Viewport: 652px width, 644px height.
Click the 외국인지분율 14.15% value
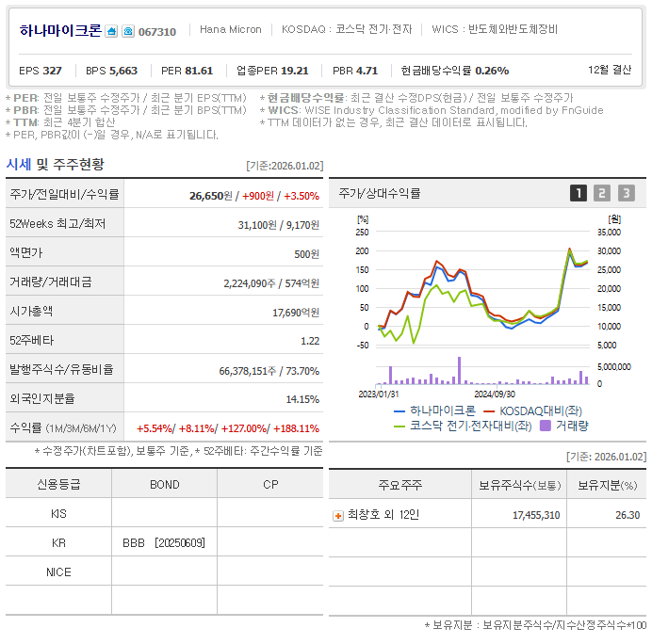click(x=302, y=400)
